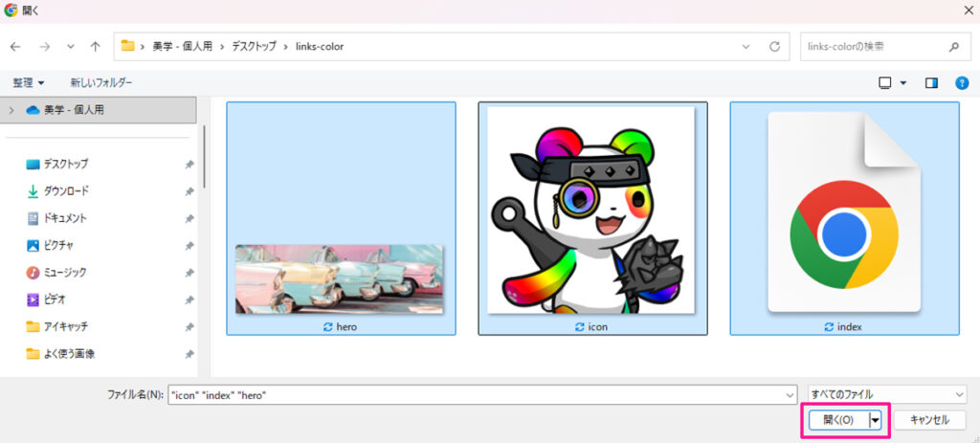980x443 pixels.
Task: Click 新しいフォルダー in the toolbar
Action: [100, 83]
